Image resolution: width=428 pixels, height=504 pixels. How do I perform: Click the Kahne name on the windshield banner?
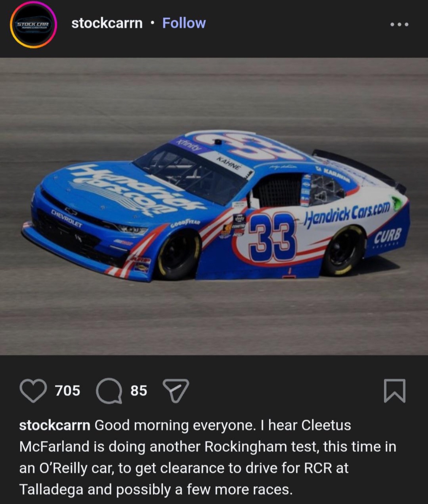(x=229, y=162)
